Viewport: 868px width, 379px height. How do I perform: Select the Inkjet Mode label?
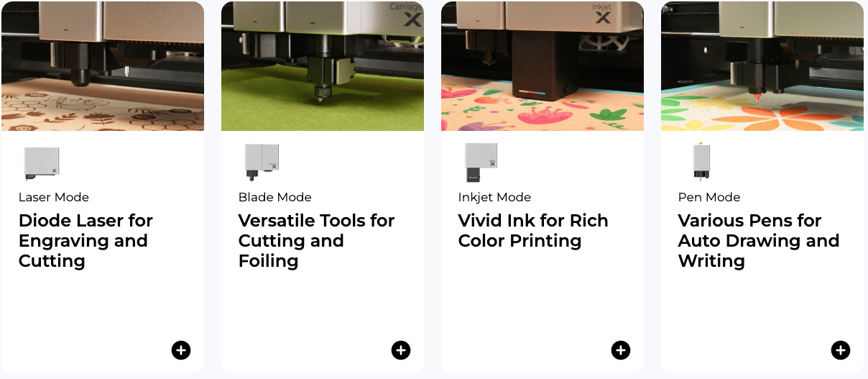coord(494,197)
